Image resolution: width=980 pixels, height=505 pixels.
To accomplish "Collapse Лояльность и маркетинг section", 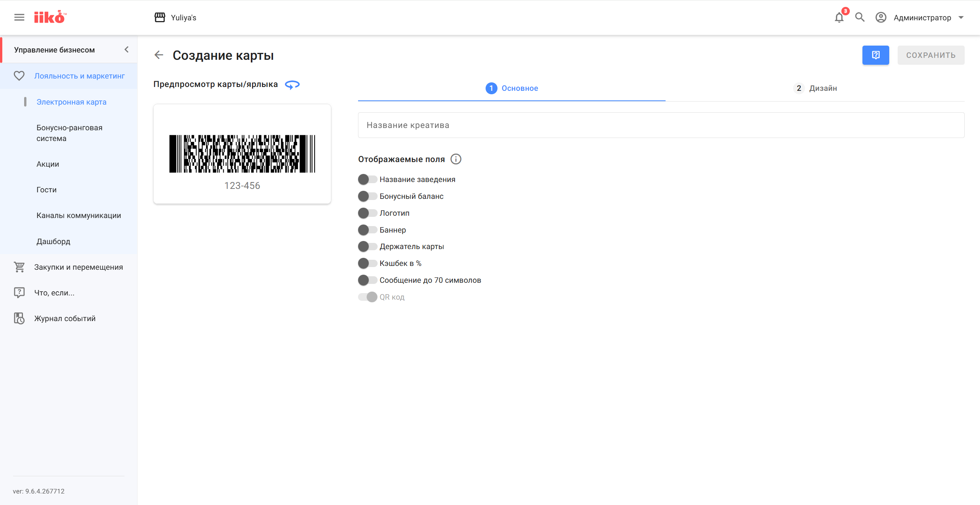I will click(x=69, y=76).
